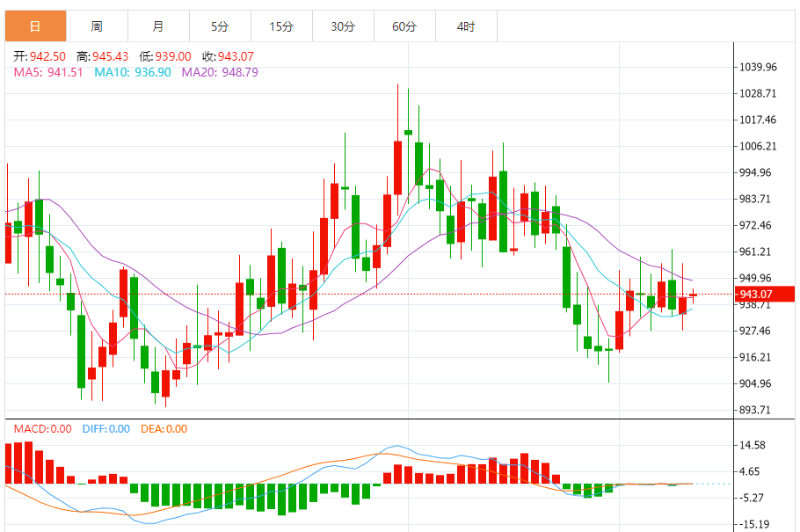Open the 4时 timeframe tab
Image resolution: width=800 pixels, height=532 pixels.
pos(466,26)
